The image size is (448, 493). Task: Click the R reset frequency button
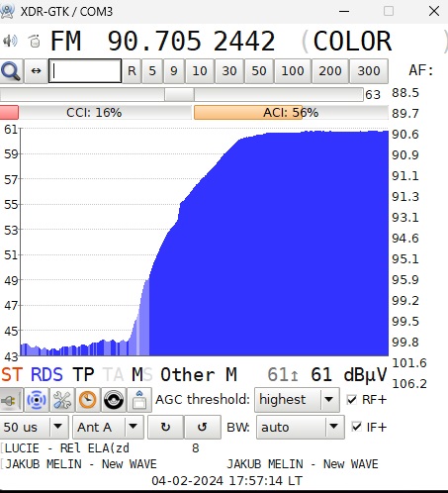tap(132, 71)
